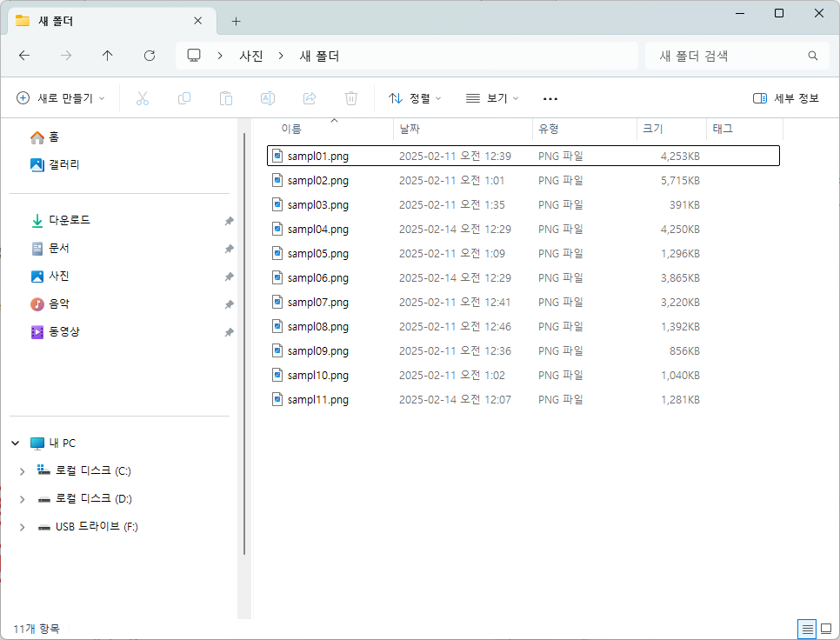Open the 보기 view dropdown

point(492,98)
